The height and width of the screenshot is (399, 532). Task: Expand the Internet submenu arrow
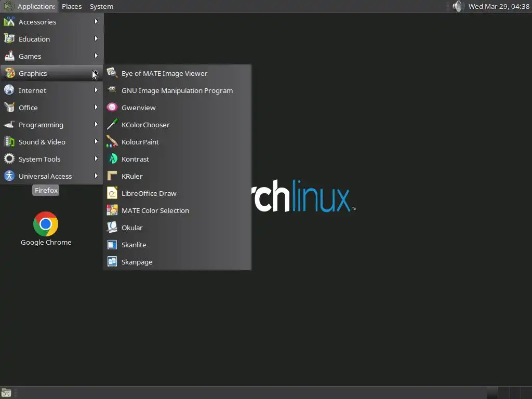96,90
